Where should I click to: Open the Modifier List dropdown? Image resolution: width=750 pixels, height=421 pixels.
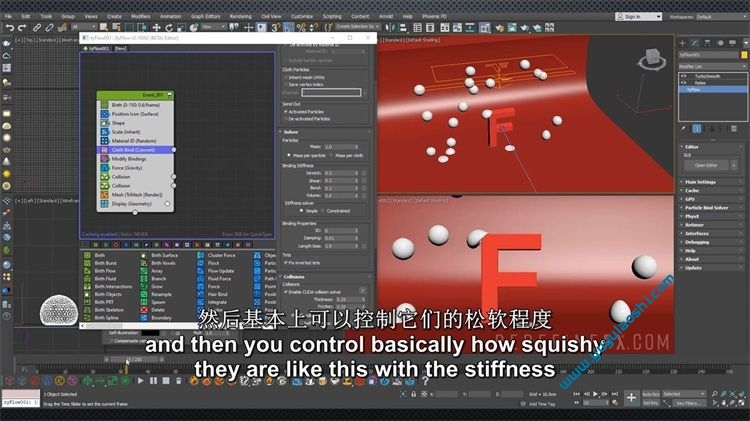point(712,66)
